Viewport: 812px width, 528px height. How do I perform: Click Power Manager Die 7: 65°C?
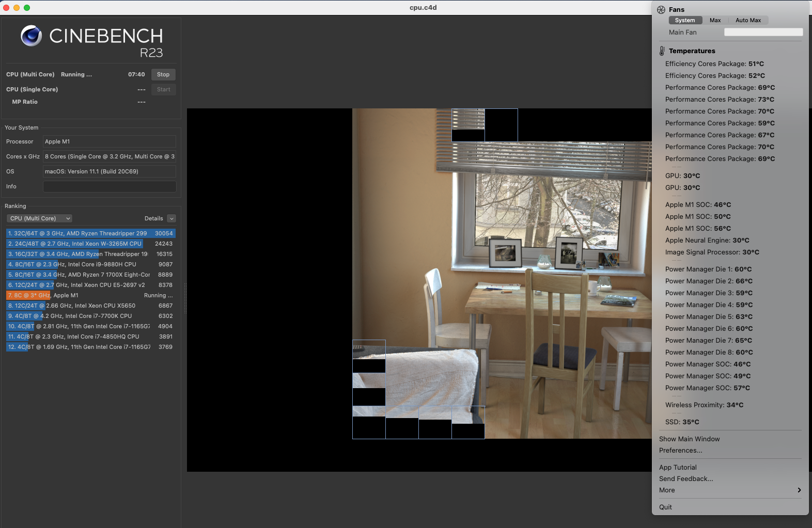tap(708, 340)
